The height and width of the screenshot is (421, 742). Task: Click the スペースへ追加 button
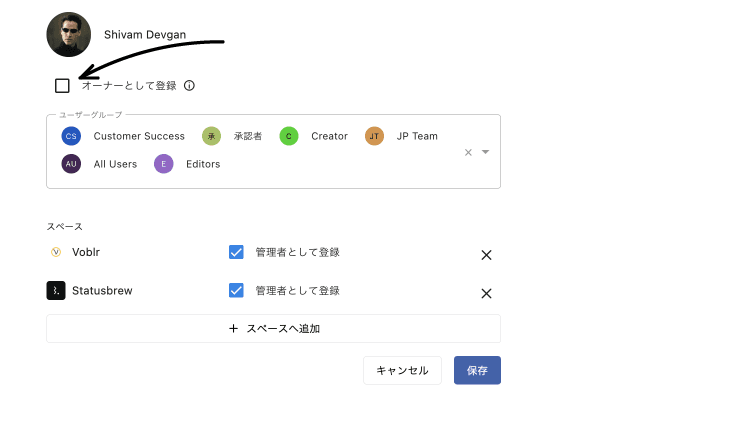(273, 328)
